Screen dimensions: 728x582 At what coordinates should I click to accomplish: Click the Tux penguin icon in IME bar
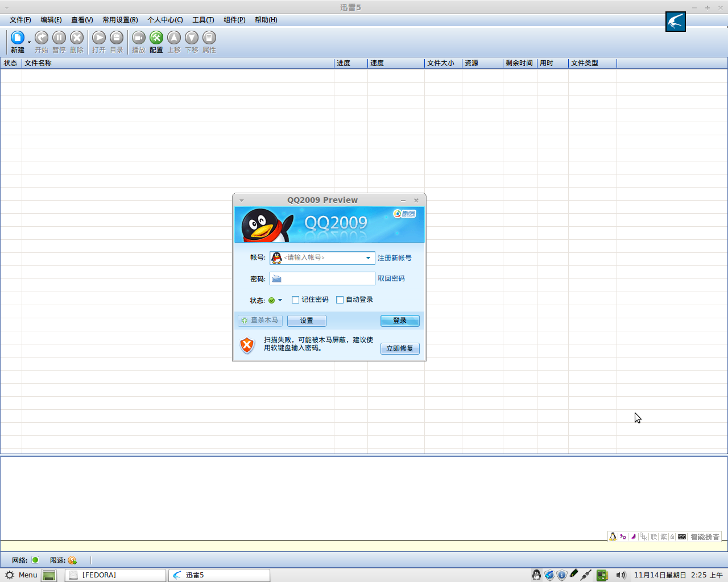613,537
